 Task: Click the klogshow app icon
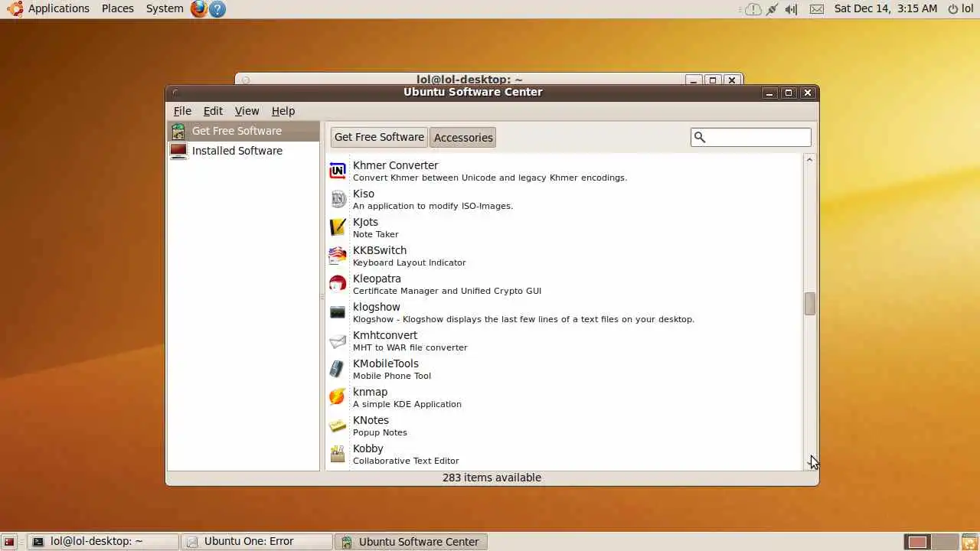[338, 312]
